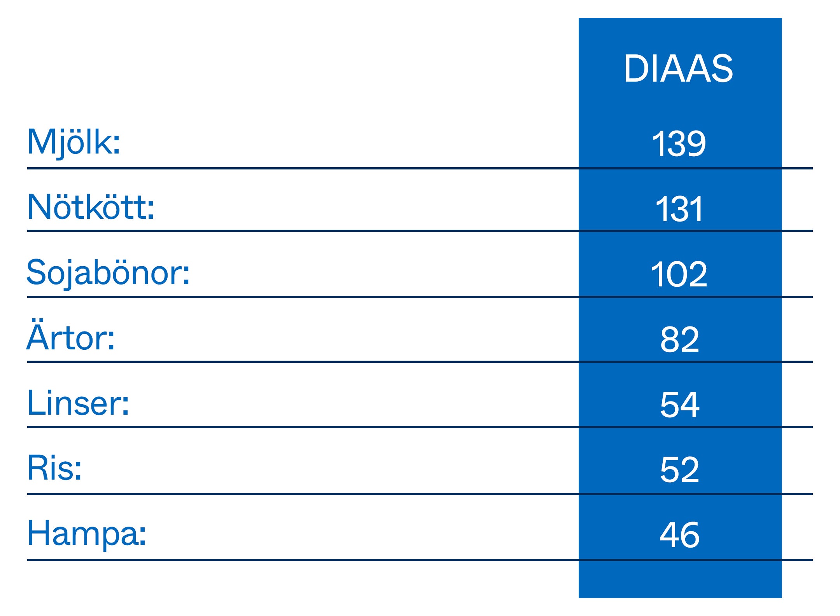Click the DIAAS column header
The image size is (840, 616).
click(x=679, y=69)
